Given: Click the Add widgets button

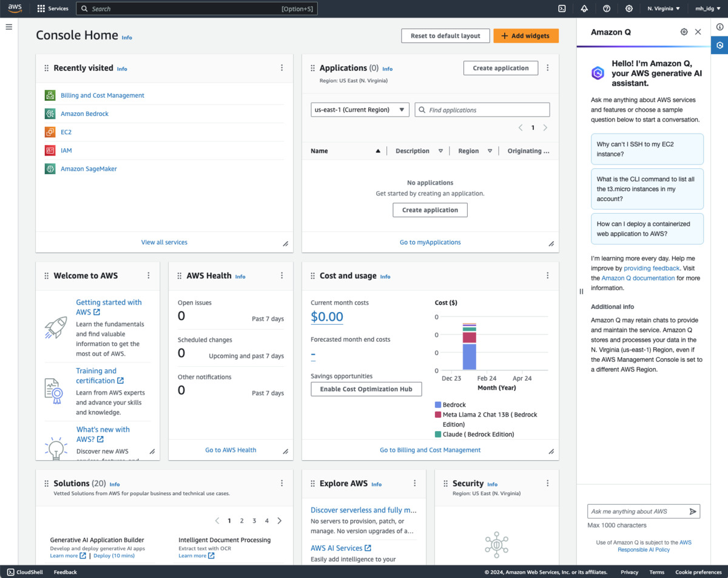Looking at the screenshot, I should point(526,35).
